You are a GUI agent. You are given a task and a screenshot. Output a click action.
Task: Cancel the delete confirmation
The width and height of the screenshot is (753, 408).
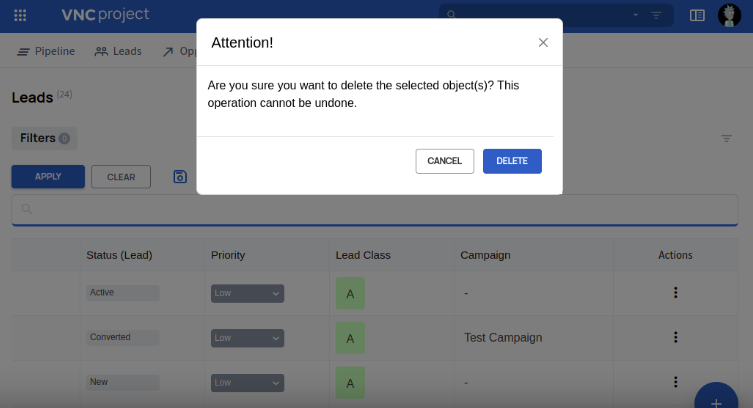pos(445,161)
